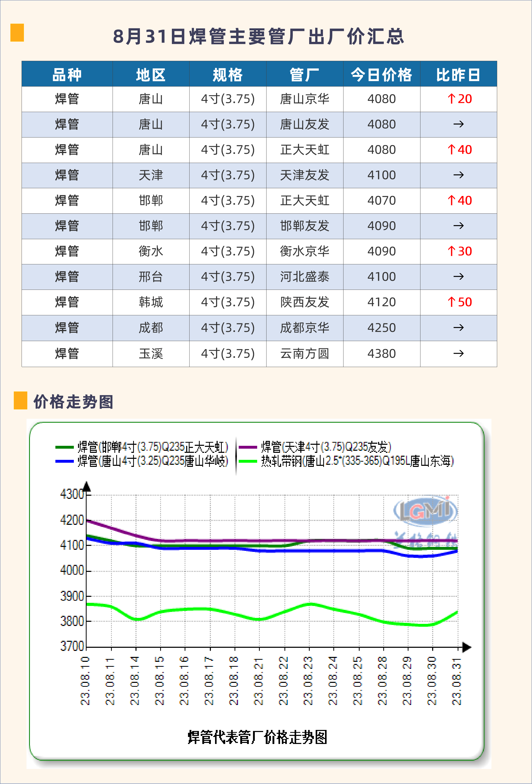This screenshot has height=784, width=532.
Task: Click the 今日价格 column header
Action: click(x=381, y=75)
